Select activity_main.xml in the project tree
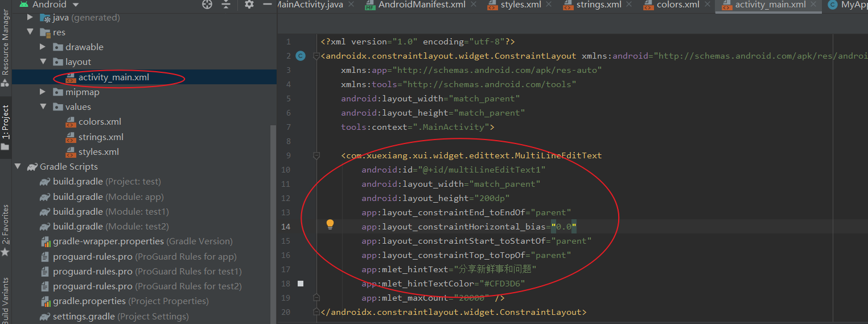Viewport: 868px width, 324px height. [x=114, y=77]
